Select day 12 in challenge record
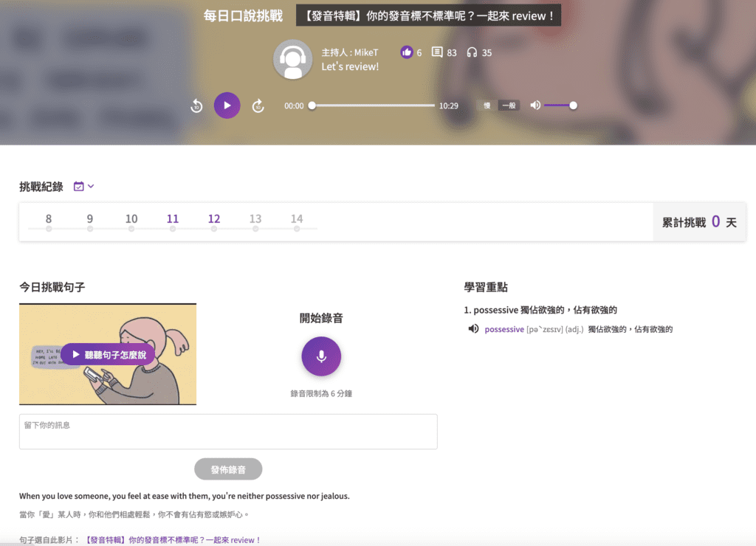The width and height of the screenshot is (756, 546). point(214,219)
